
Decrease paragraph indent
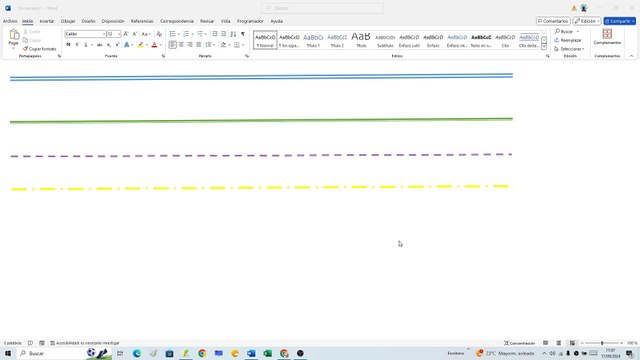[215, 34]
